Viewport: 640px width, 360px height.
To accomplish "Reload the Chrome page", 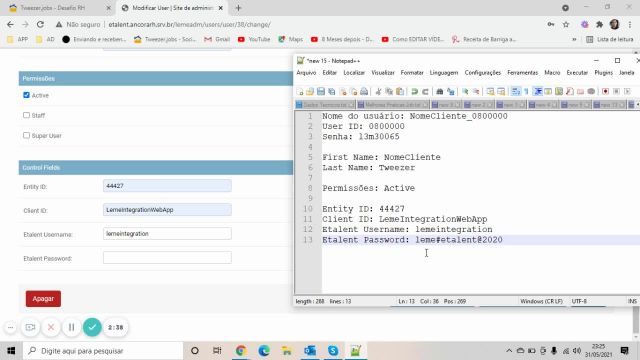I will coord(40,24).
